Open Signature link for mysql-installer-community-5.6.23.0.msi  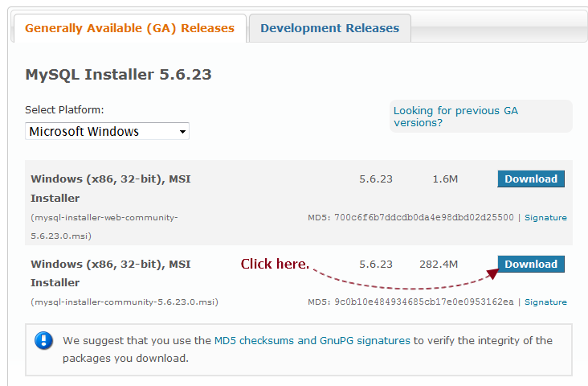(x=545, y=302)
